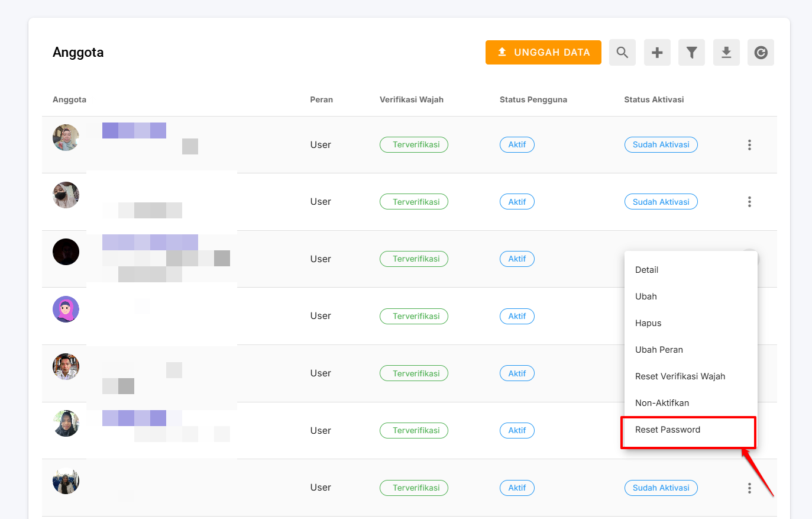Click the last row member avatar
812x519 pixels.
[66, 481]
